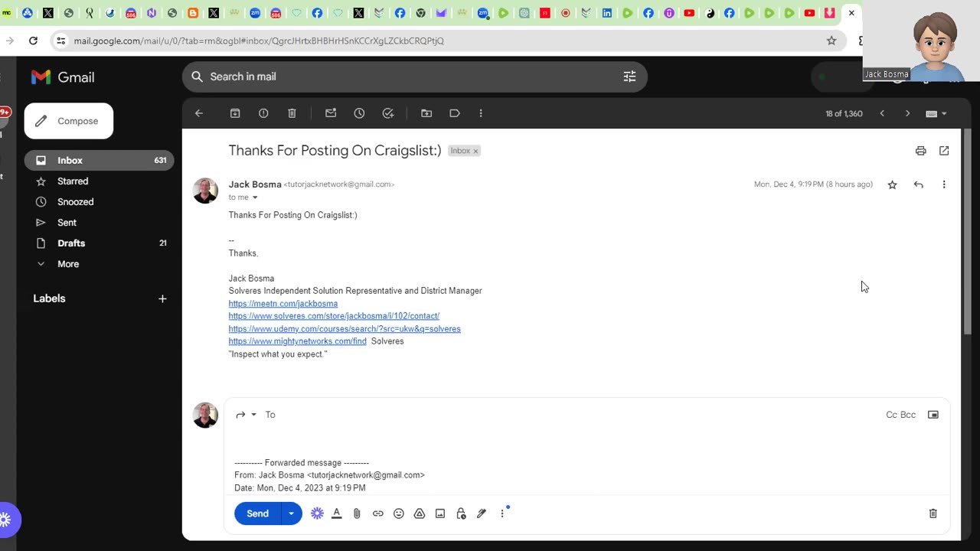Delete this email using the trash icon
This screenshot has width=980, height=551.
[x=292, y=113]
